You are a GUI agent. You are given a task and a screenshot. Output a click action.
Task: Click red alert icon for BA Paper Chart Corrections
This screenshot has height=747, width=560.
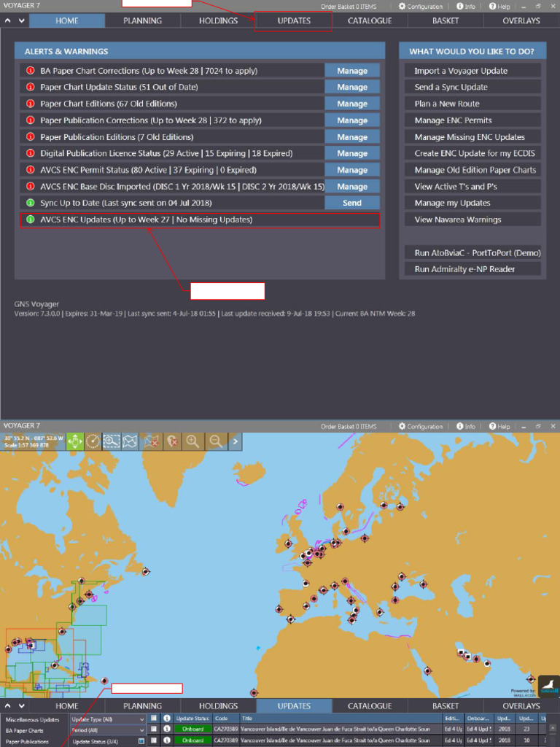tap(31, 71)
